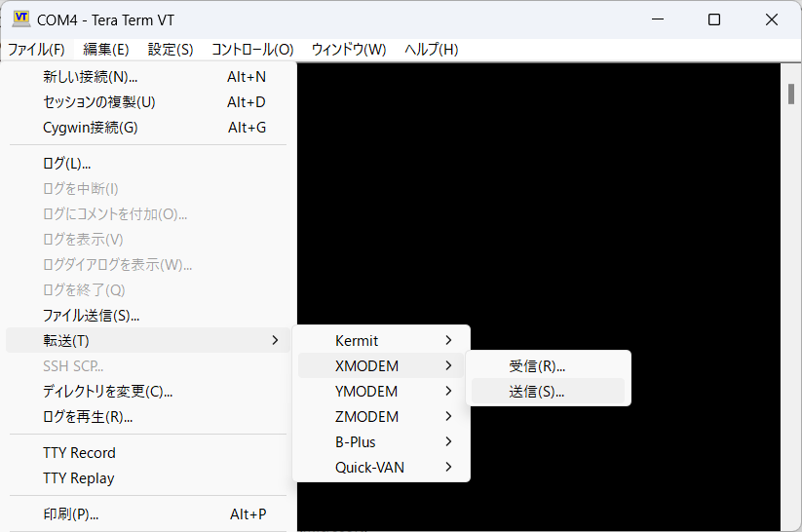Minimize the Tera Term window

point(658,19)
